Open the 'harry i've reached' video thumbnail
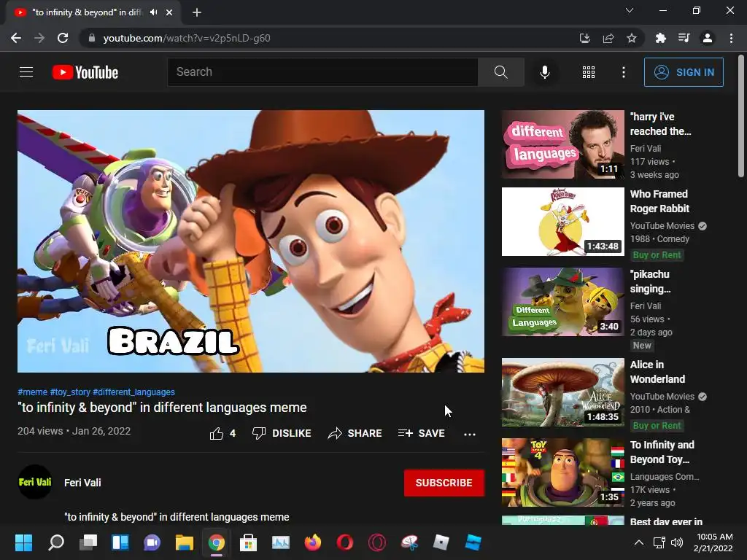 click(x=563, y=144)
